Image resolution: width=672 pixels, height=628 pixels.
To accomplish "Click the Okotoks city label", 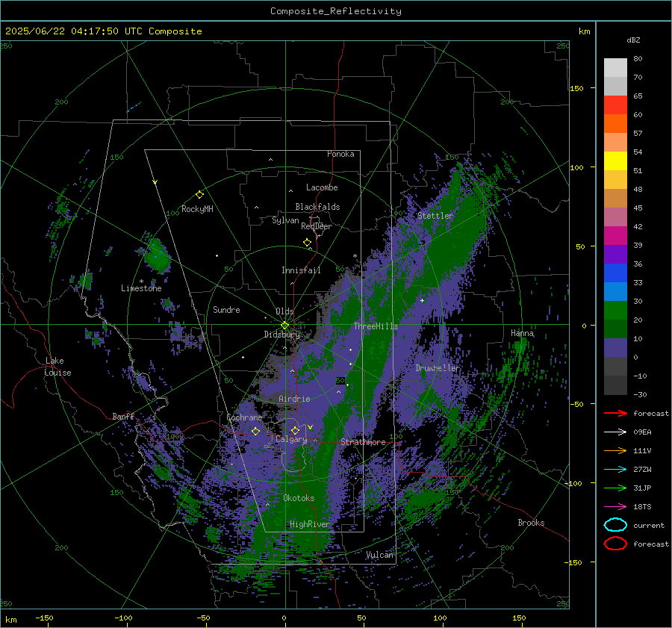I will [x=299, y=498].
